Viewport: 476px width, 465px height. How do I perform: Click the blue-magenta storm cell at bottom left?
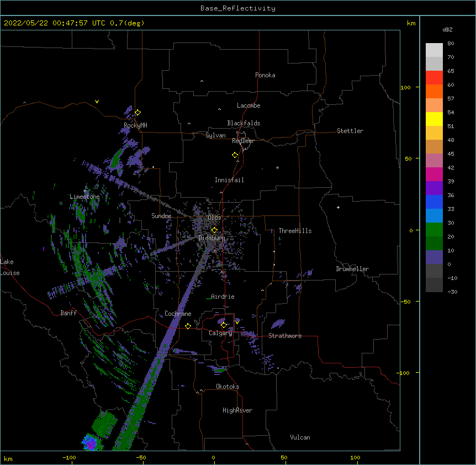point(91,443)
